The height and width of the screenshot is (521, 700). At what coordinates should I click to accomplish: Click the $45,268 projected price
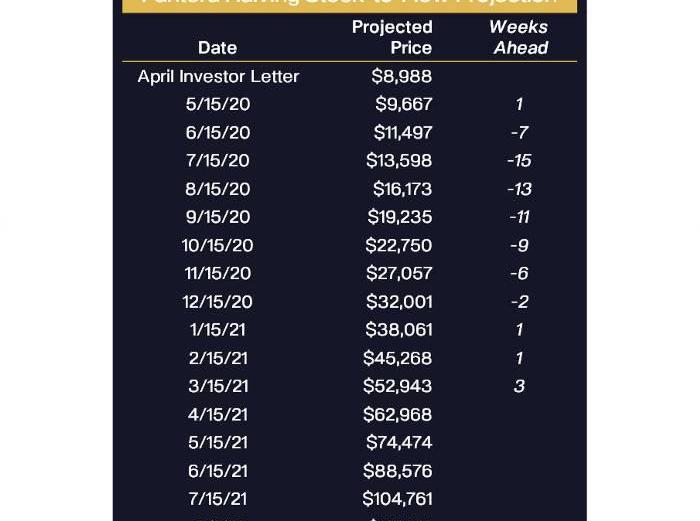point(398,358)
